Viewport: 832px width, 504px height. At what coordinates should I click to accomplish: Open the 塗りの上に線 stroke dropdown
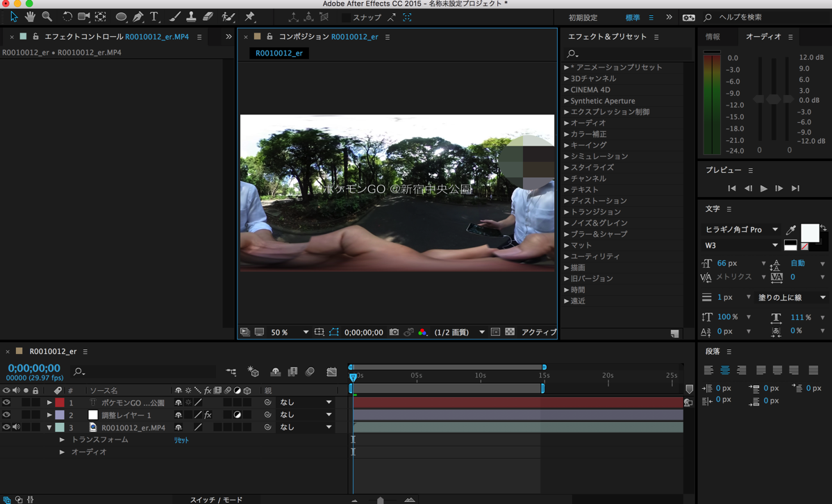(x=791, y=298)
